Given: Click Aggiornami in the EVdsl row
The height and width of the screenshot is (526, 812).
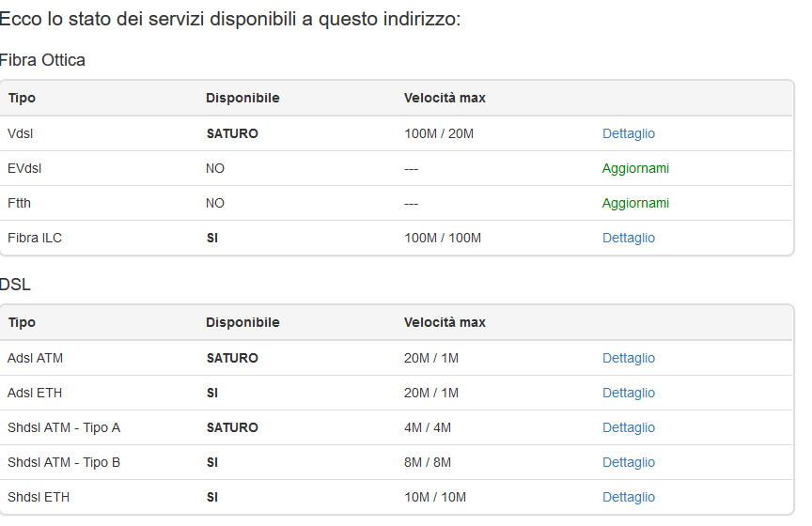Looking at the screenshot, I should point(635,168).
